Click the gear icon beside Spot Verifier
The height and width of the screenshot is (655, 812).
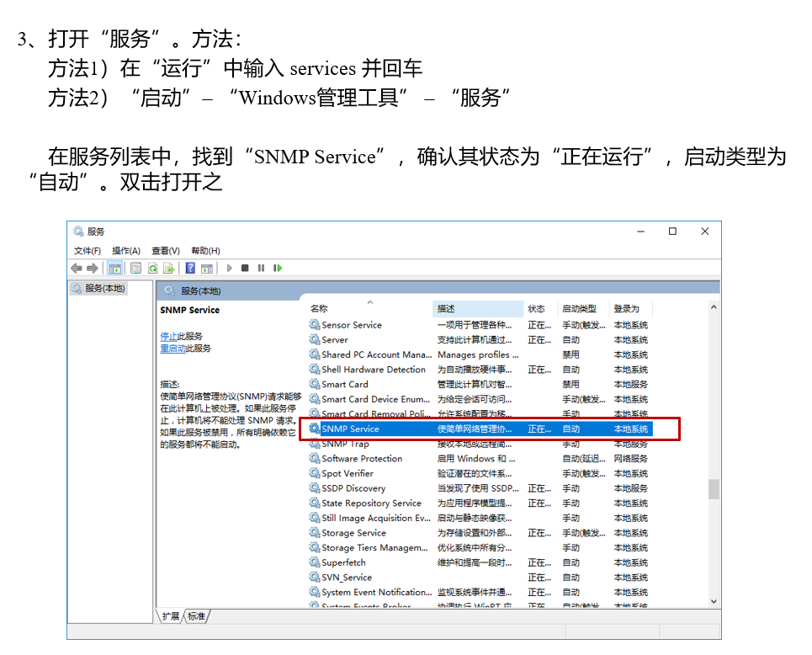tap(315, 473)
